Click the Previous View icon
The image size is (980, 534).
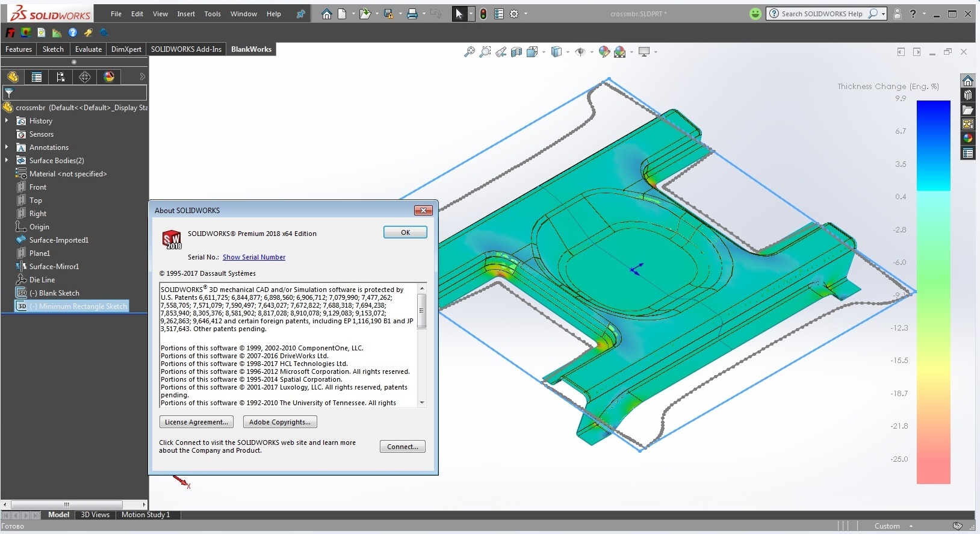(x=501, y=52)
